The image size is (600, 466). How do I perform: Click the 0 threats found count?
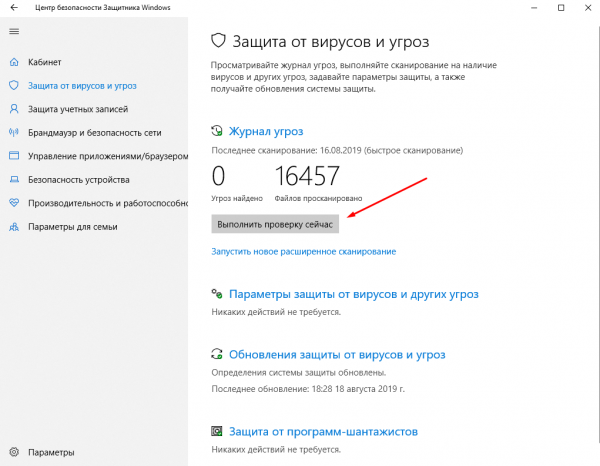(218, 176)
